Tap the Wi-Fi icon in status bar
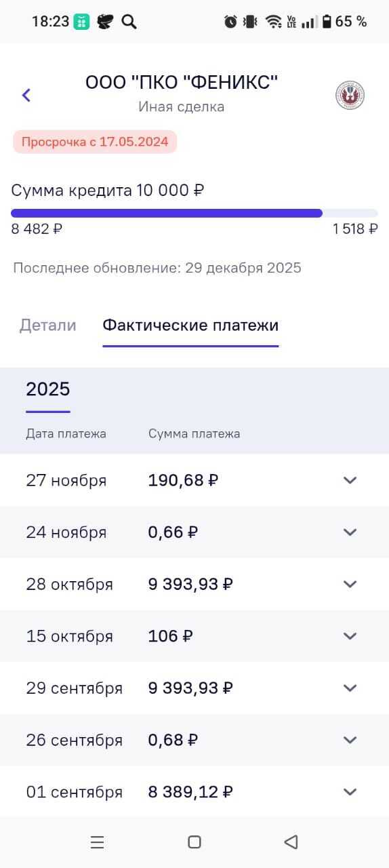This screenshot has height=868, width=389. 274,22
